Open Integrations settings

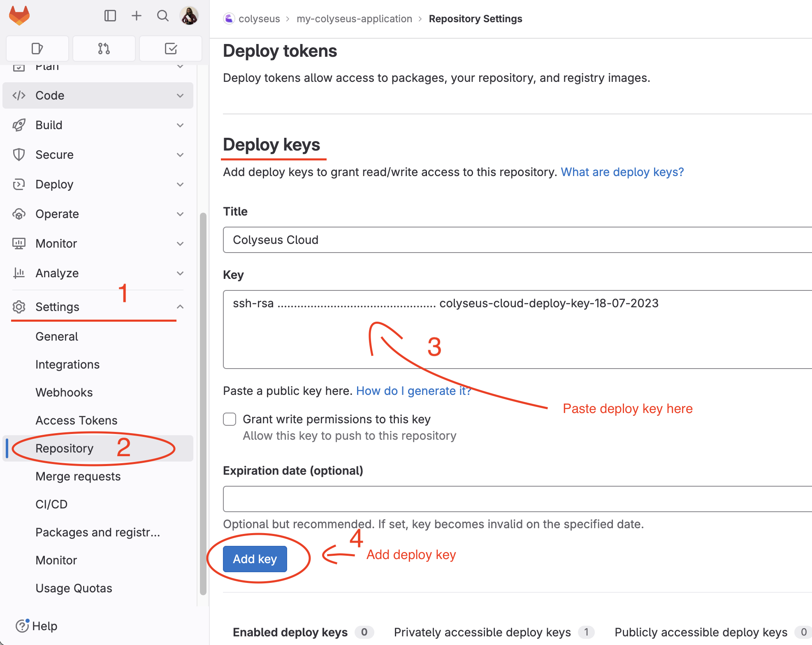(x=98, y=364)
